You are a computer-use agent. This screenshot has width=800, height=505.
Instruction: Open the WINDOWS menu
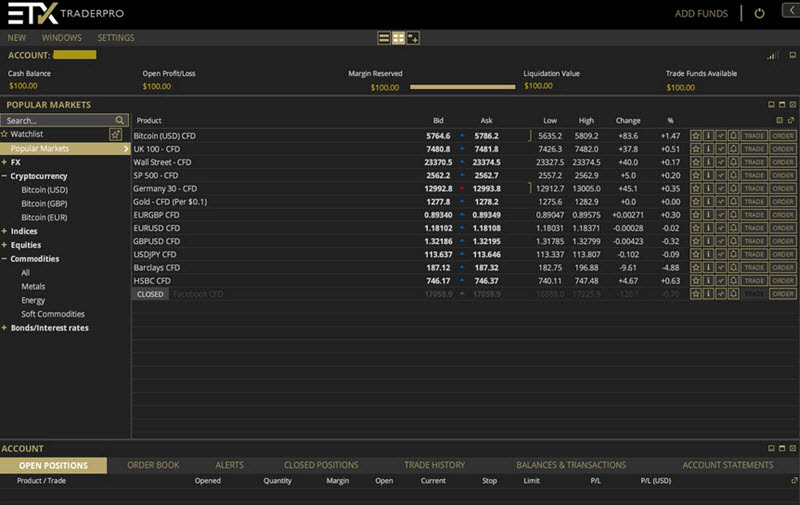click(62, 38)
